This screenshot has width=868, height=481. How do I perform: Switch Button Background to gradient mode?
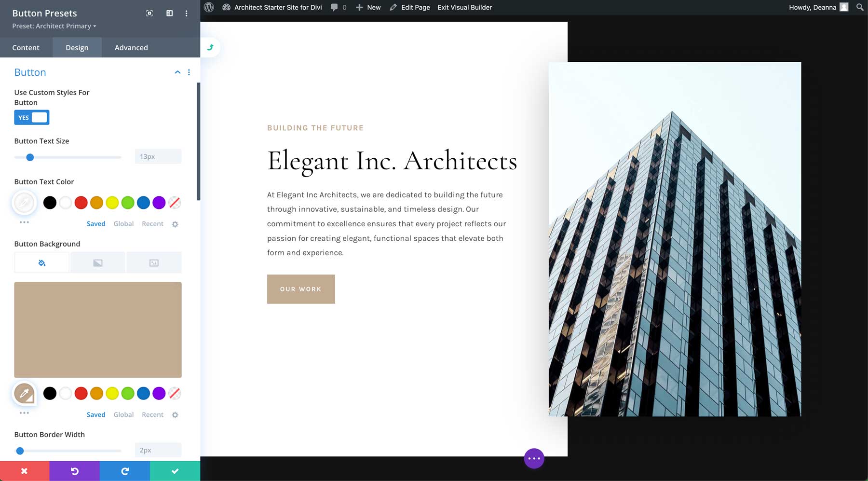(97, 262)
